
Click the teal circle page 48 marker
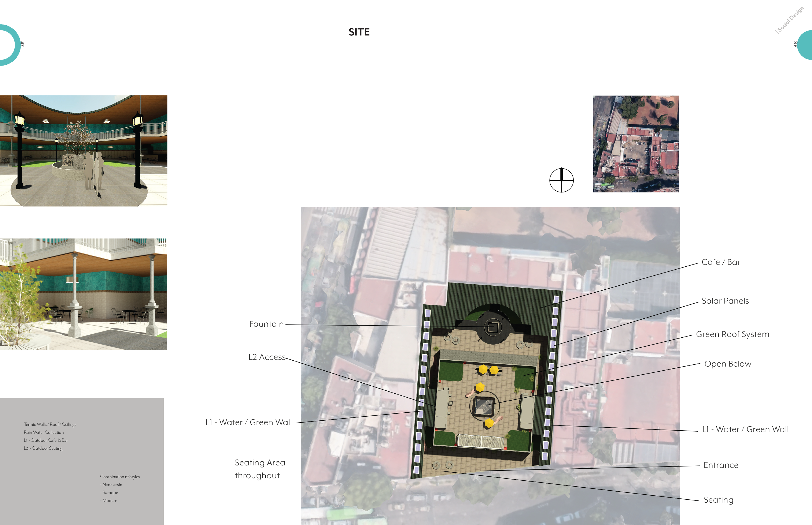pos(805,45)
